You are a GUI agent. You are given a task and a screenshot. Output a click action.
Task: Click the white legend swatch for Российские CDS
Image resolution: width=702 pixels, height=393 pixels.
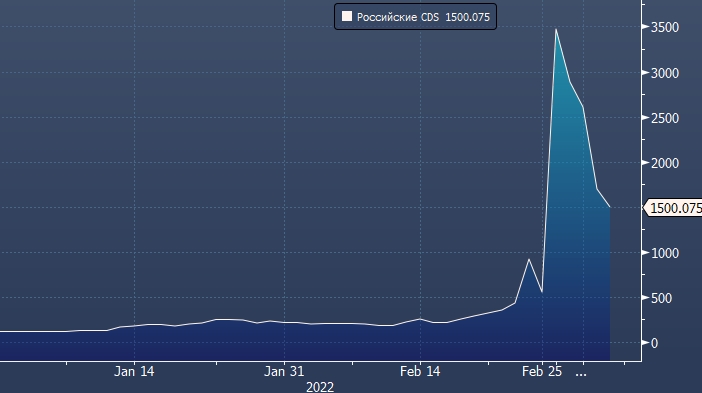[347, 17]
